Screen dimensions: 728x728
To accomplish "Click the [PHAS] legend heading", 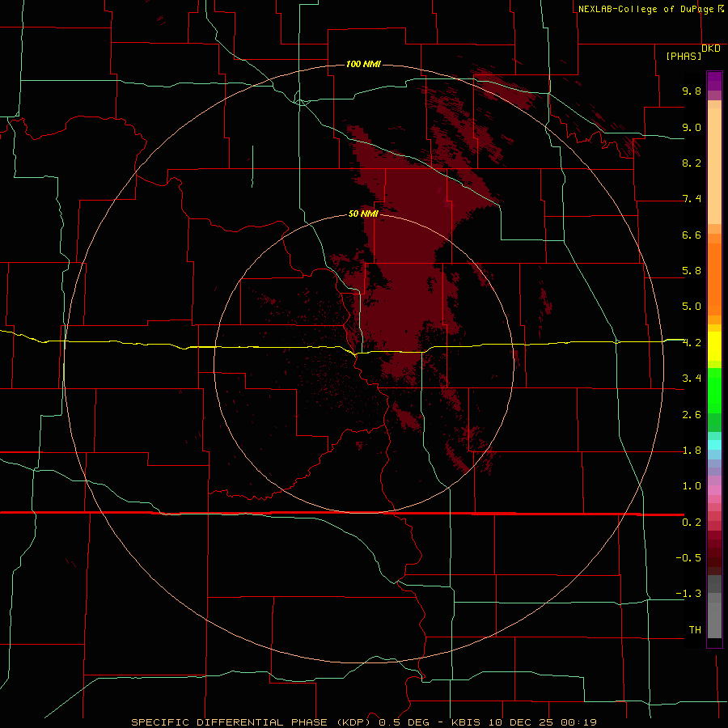I will (x=684, y=56).
